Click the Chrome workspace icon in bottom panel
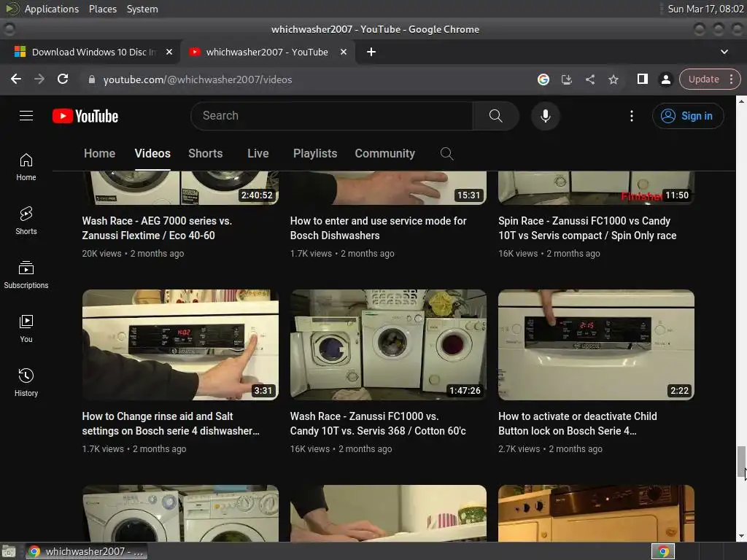Viewport: 747px width, 560px height. [663, 551]
